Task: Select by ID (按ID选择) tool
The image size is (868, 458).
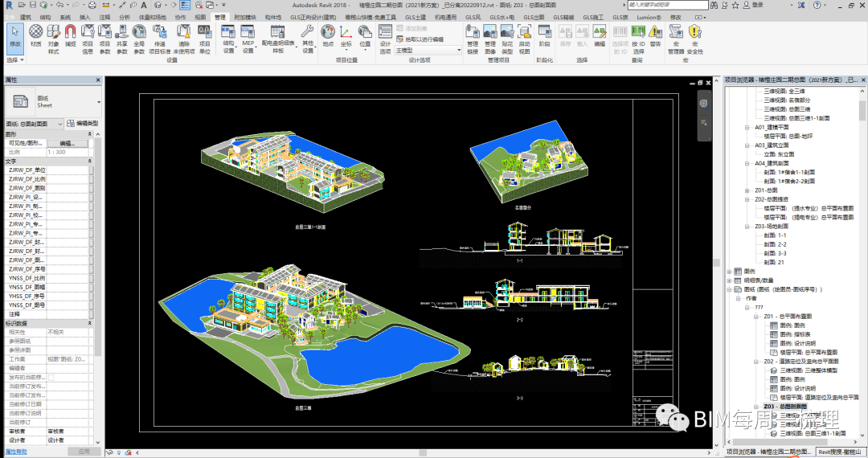Action: pos(638,36)
